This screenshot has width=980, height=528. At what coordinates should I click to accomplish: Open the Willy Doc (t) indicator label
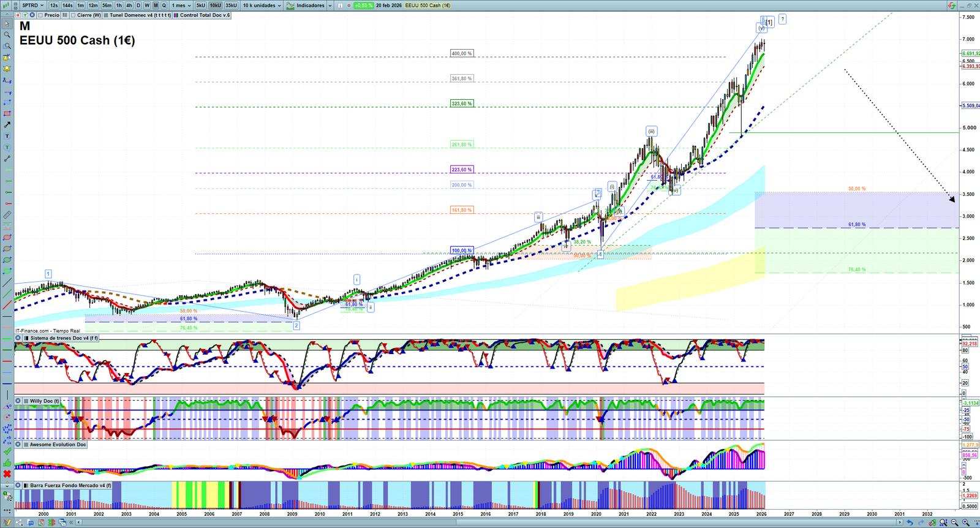click(x=44, y=401)
